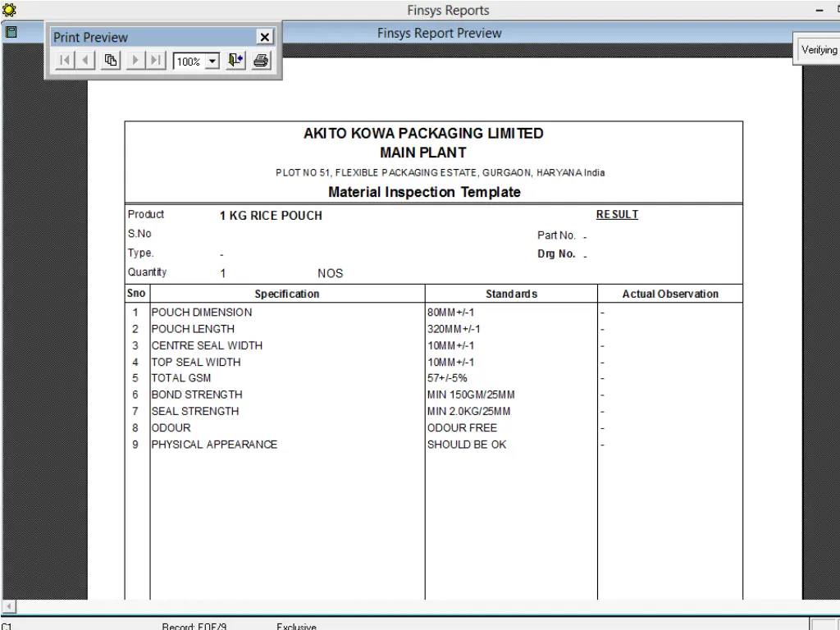Go to the next preview page

pyautogui.click(x=135, y=61)
